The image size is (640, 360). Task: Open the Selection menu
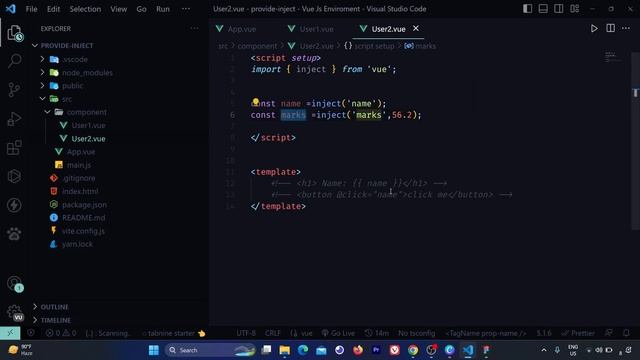tap(85, 9)
